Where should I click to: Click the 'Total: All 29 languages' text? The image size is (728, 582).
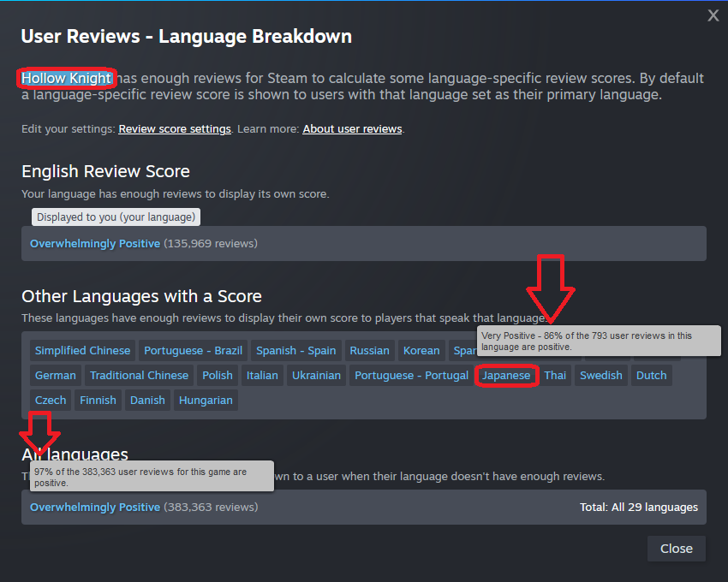point(639,508)
